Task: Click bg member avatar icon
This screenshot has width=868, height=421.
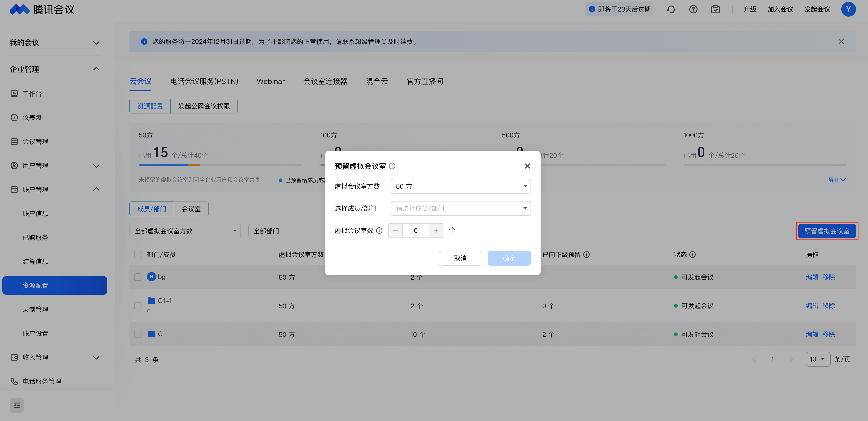Action: pyautogui.click(x=151, y=277)
